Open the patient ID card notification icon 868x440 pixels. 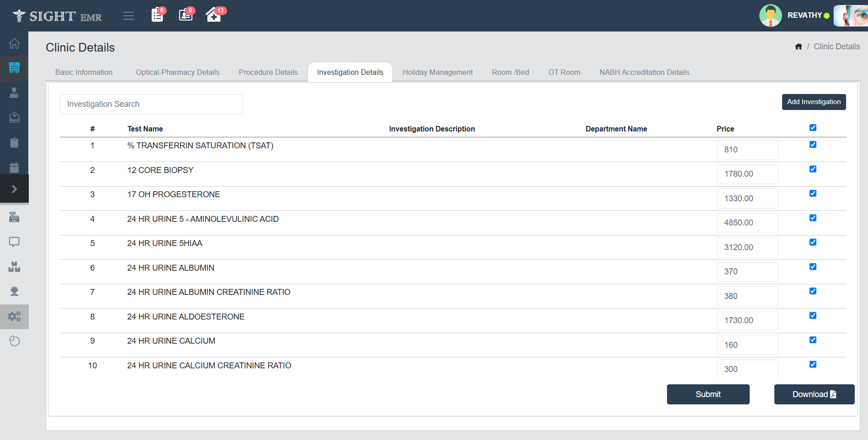(185, 15)
